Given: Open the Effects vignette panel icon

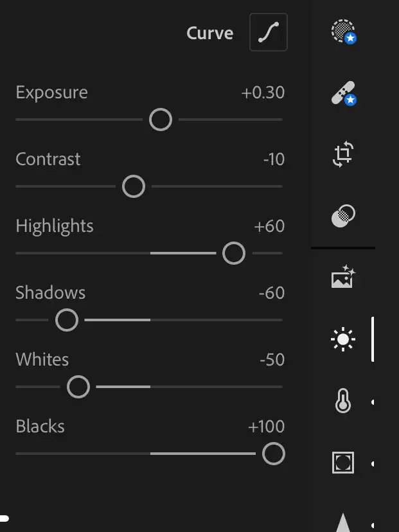Looking at the screenshot, I should coord(343,463).
